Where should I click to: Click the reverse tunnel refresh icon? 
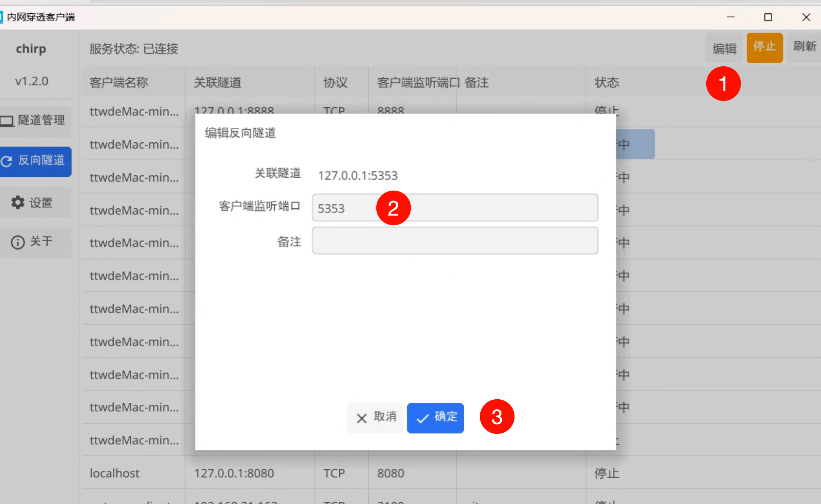[x=7, y=161]
